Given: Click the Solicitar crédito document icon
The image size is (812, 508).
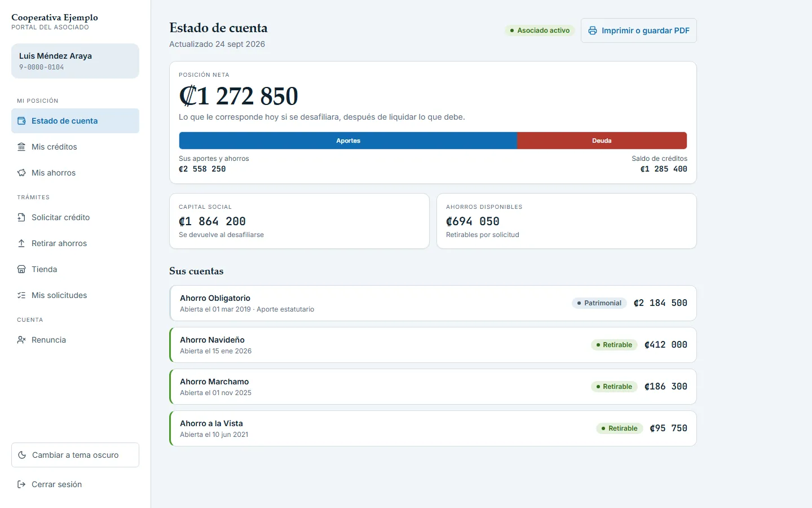Looking at the screenshot, I should point(21,217).
